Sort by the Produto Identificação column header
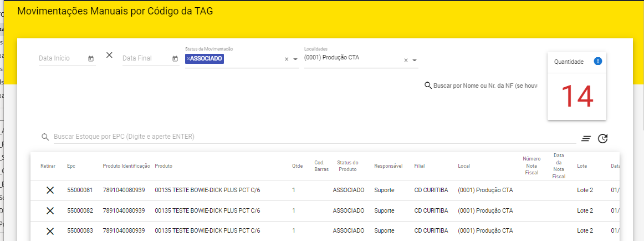This screenshot has width=644, height=241. pyautogui.click(x=126, y=166)
